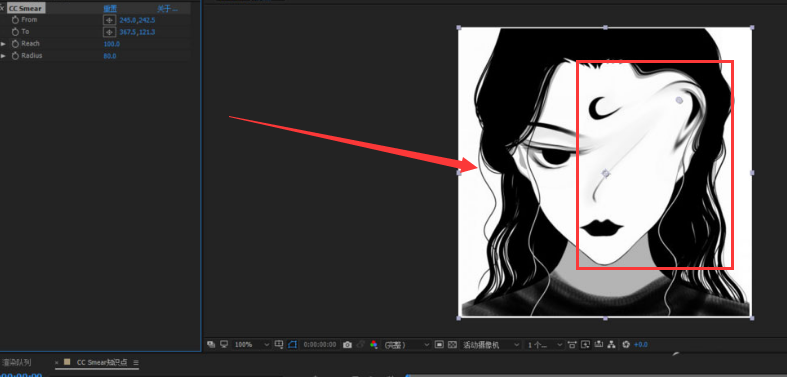Click the 0:00:00:00 current time display
Viewport: 787px width, 377px height.
320,345
